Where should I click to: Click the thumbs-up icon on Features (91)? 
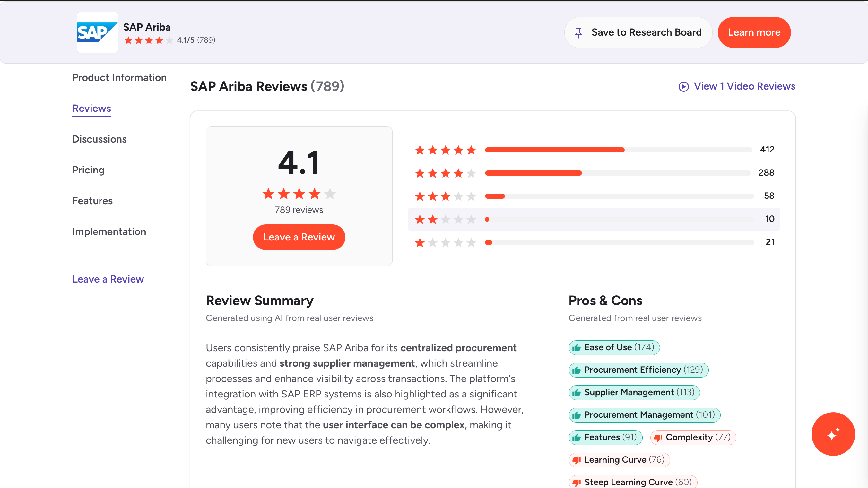tap(576, 438)
